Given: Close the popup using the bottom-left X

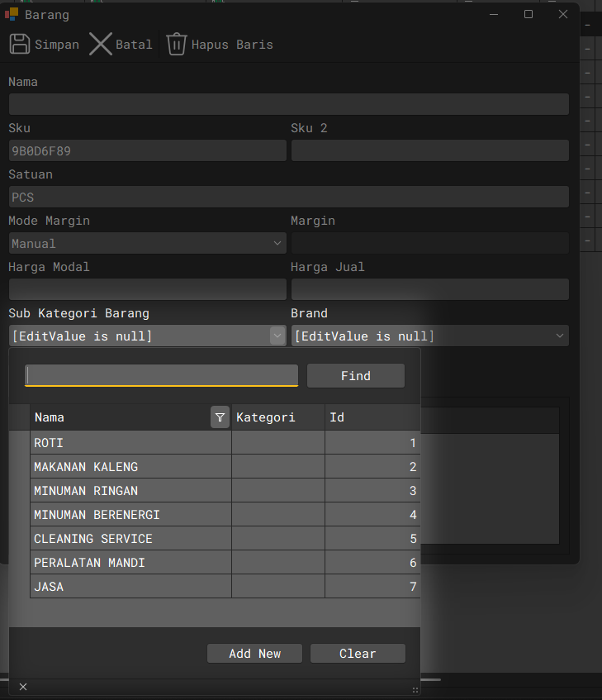Looking at the screenshot, I should point(23,687).
